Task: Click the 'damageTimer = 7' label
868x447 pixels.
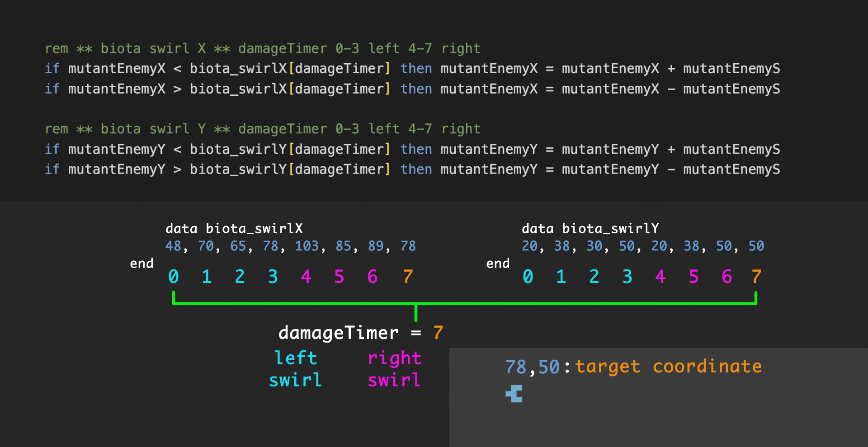Action: point(361,333)
